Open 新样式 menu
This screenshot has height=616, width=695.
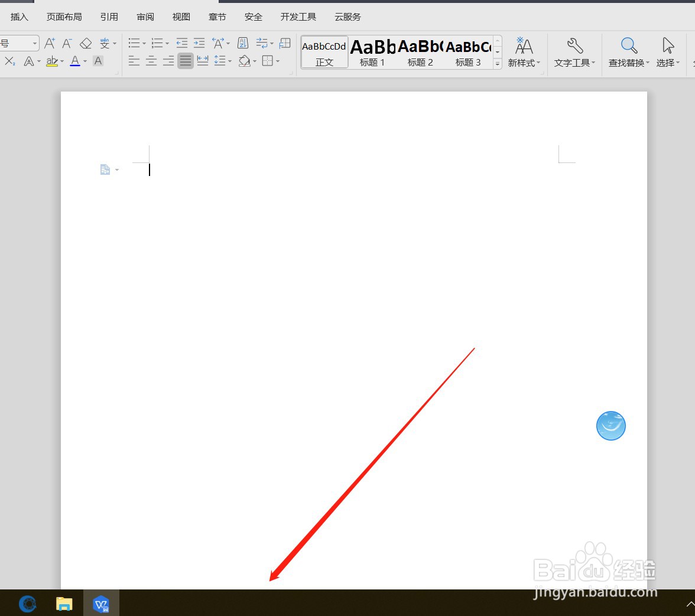pyautogui.click(x=524, y=52)
